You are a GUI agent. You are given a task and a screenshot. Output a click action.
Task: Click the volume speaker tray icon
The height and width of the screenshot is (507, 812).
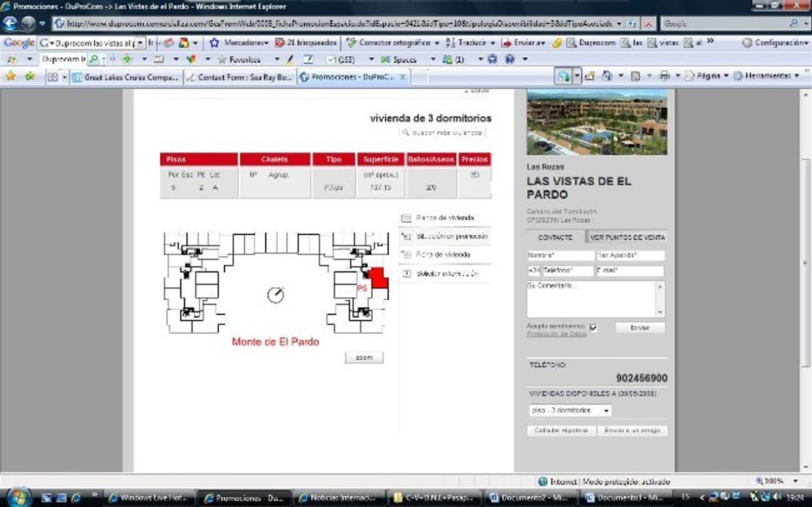777,497
